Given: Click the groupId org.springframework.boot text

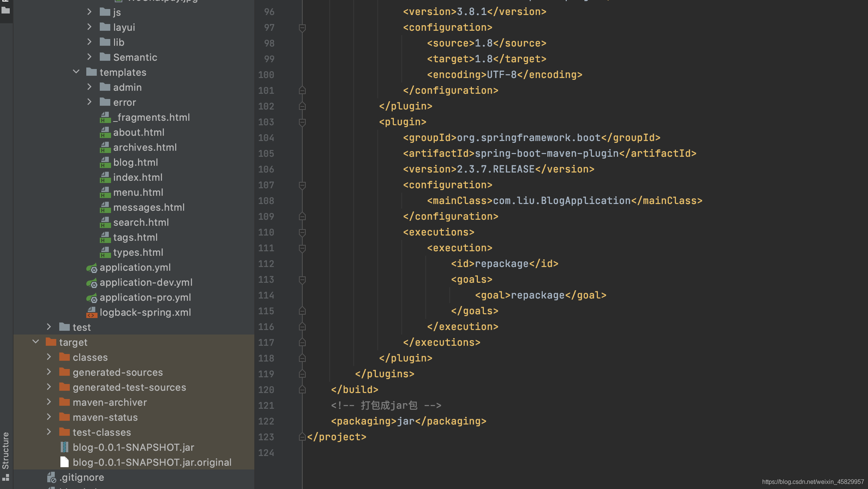Looking at the screenshot, I should pyautogui.click(x=529, y=138).
